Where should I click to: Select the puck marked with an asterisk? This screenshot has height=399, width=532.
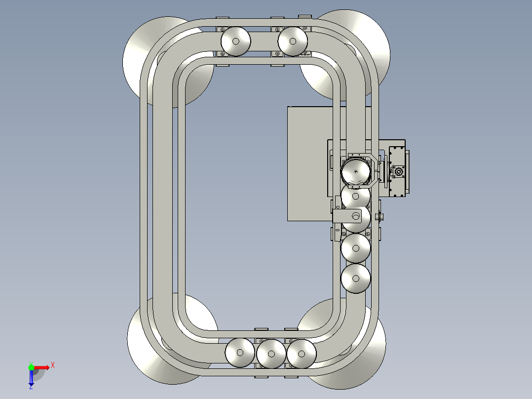tap(355, 171)
